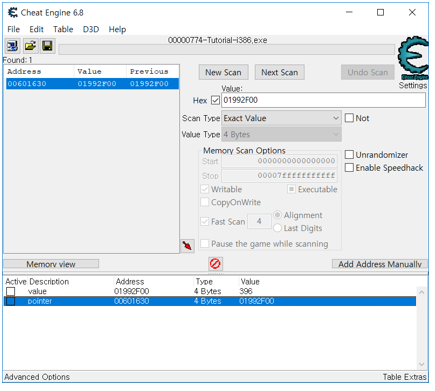Click the save floppy disk icon
This screenshot has width=435, height=391.
click(47, 46)
